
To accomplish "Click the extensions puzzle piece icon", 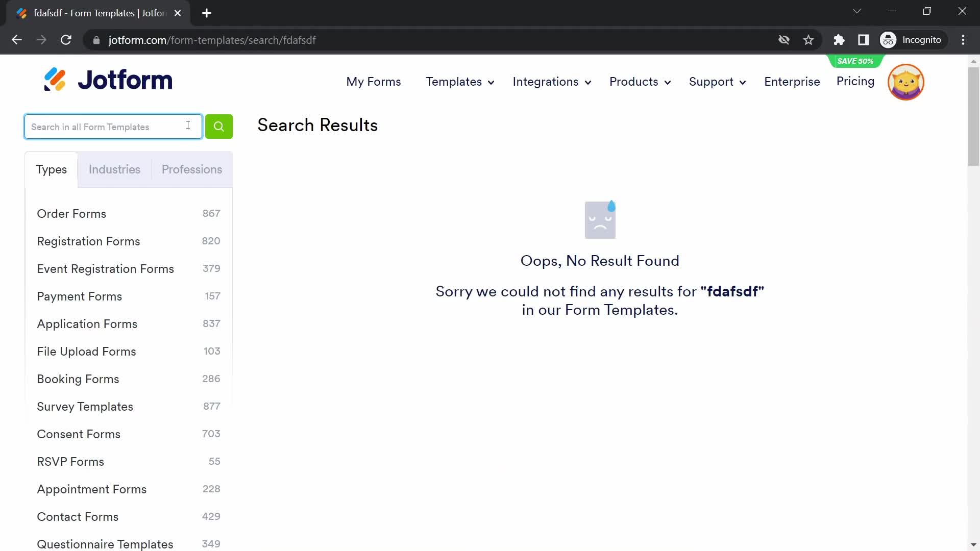I will tap(839, 40).
